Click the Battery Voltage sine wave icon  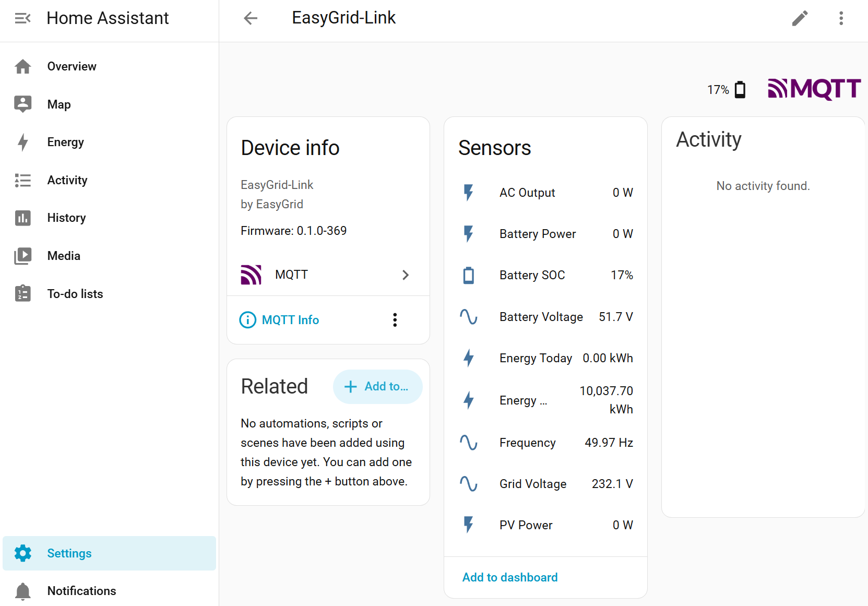(x=469, y=317)
